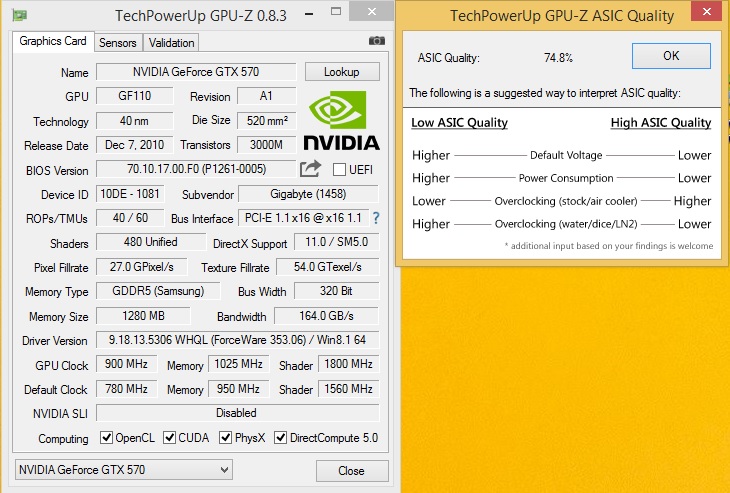Click the NVIDIA logo image
Screen dimensions: 730x493
click(342, 121)
